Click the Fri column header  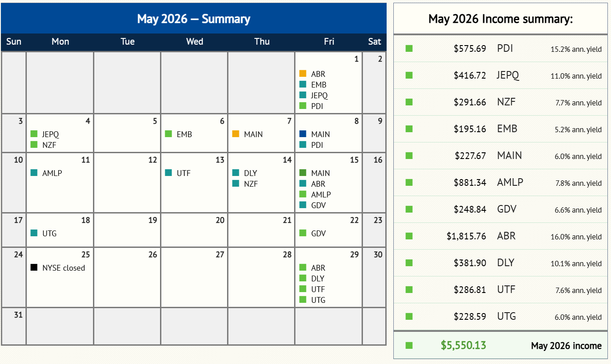pos(329,42)
